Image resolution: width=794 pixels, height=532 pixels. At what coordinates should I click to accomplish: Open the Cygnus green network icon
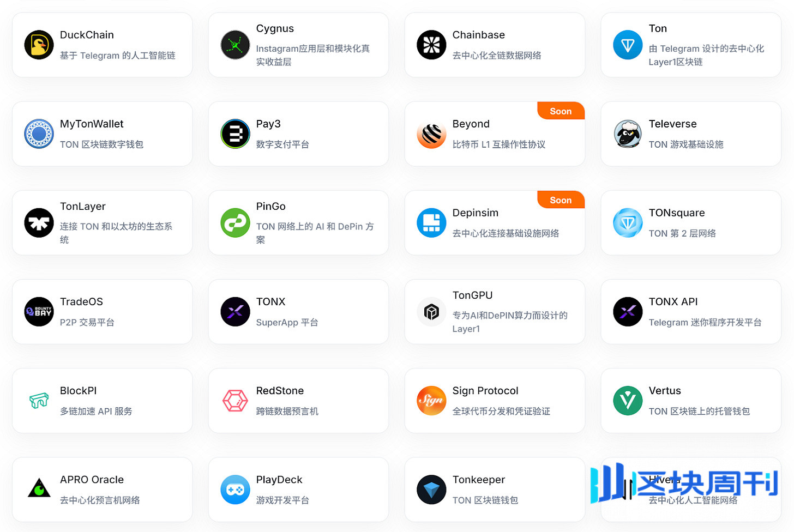(x=235, y=45)
